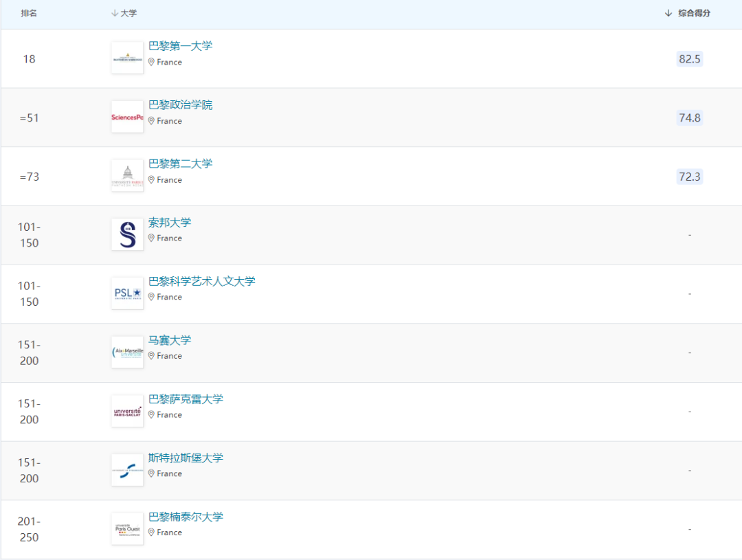Click the Sciences Po logo
Screen dimensions: 742x560
(x=127, y=117)
